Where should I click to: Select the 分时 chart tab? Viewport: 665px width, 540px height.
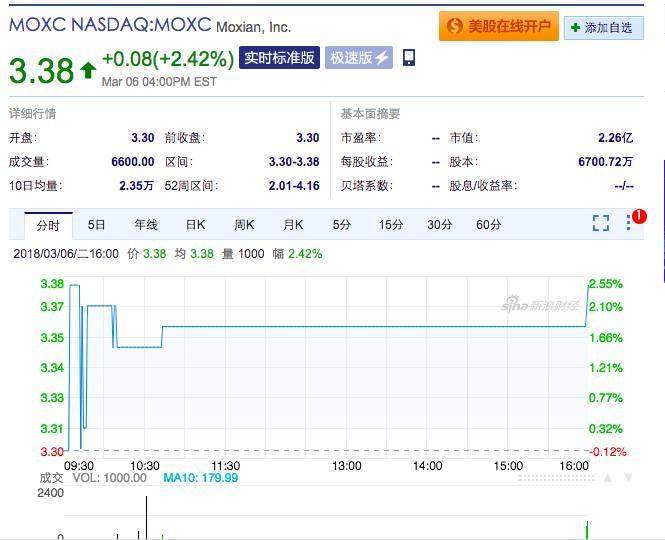coord(48,225)
